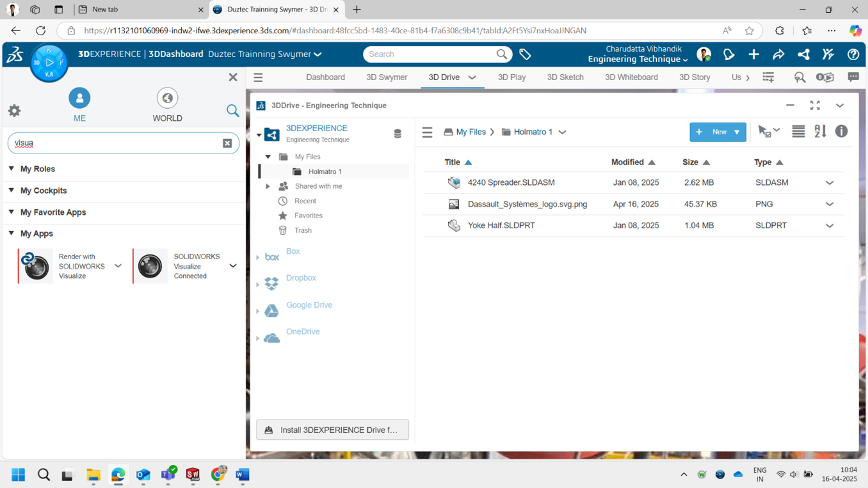This screenshot has width=868, height=488.
Task: Open the 3D Whiteboard tab
Action: click(x=631, y=77)
